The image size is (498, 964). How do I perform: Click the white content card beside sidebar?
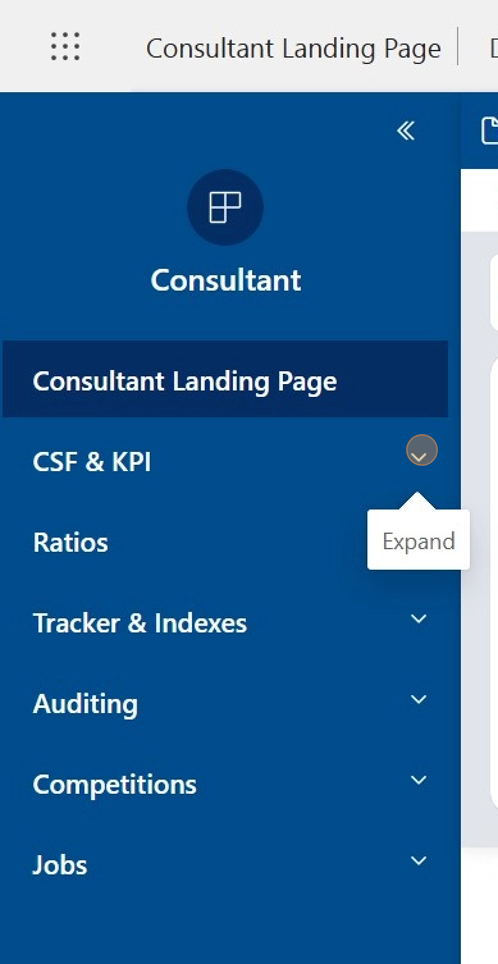coord(494,582)
